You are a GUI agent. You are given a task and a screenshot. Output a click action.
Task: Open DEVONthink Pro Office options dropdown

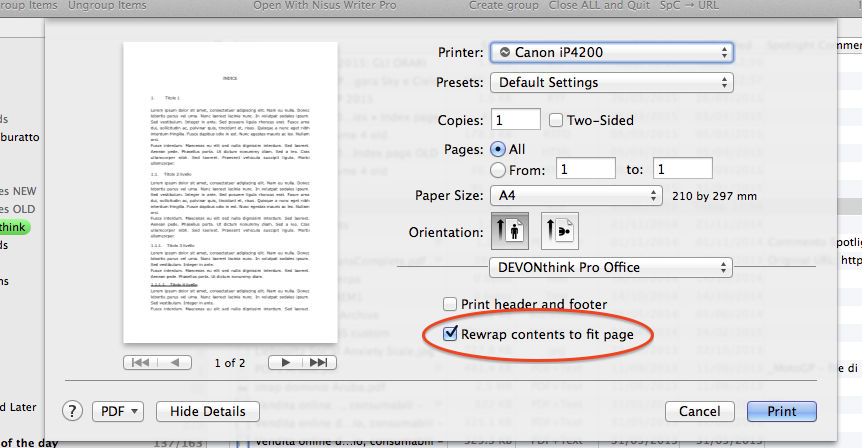click(611, 268)
